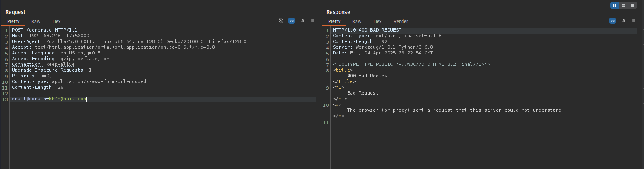644x169 pixels.
Task: Click 'The browser (or proxy) sent' sentence
Action: (x=455, y=110)
